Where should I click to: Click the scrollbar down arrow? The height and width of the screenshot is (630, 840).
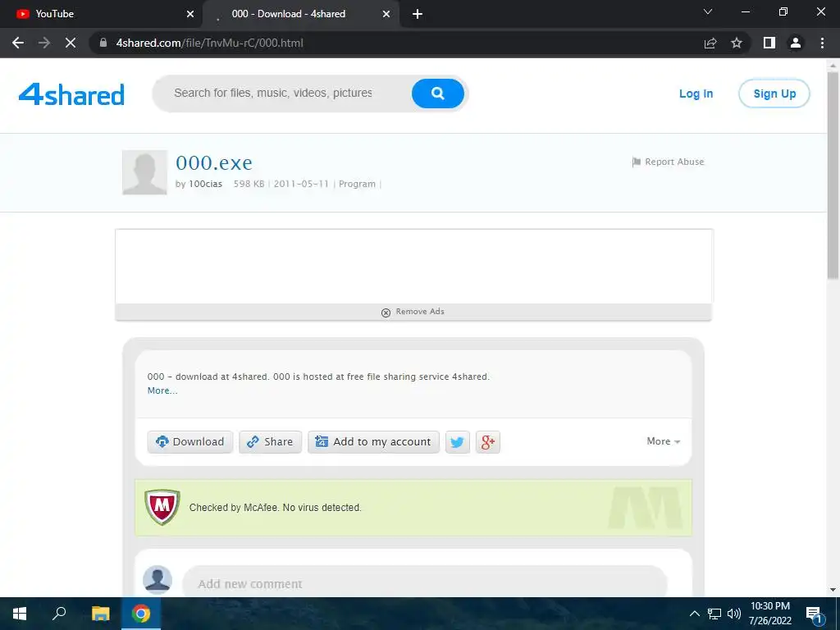[x=833, y=590]
